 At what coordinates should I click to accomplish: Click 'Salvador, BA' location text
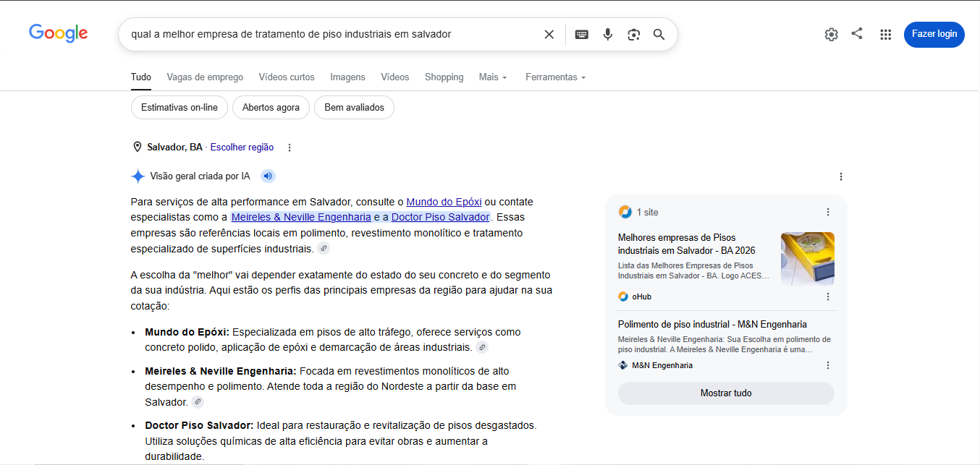174,148
